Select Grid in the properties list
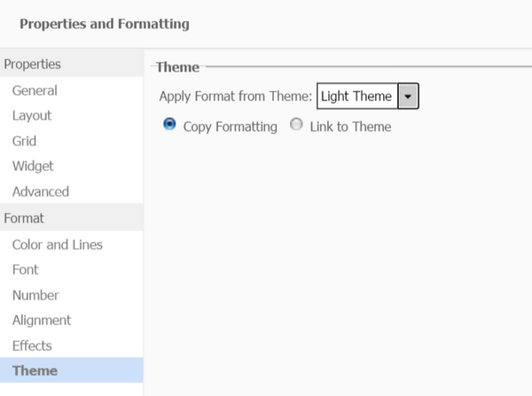The width and height of the screenshot is (532, 396). [x=24, y=141]
